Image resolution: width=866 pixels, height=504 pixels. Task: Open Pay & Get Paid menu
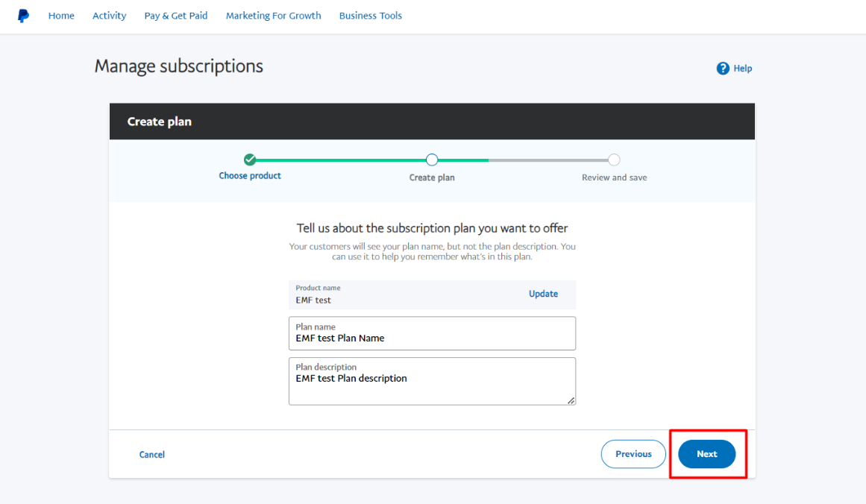click(x=176, y=16)
